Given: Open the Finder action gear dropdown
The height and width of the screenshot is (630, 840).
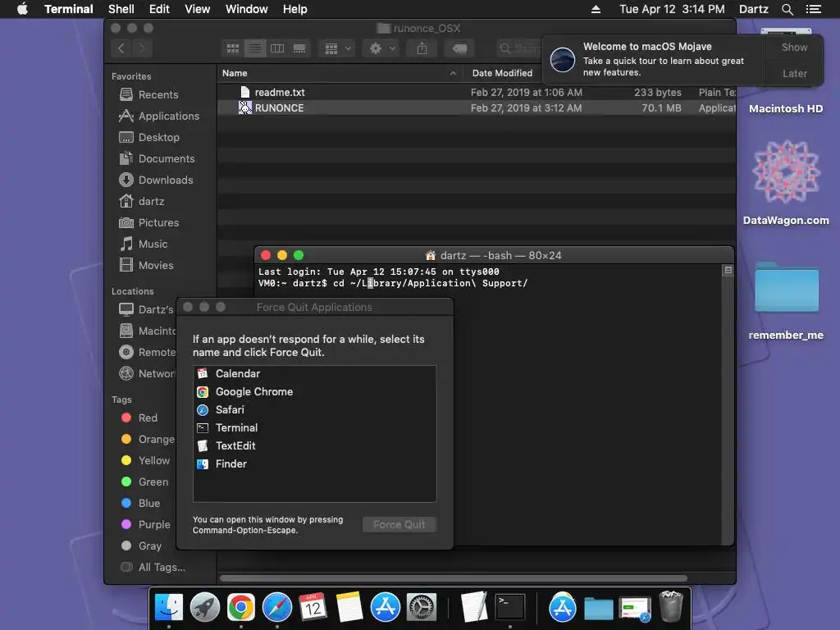Looking at the screenshot, I should pos(381,48).
